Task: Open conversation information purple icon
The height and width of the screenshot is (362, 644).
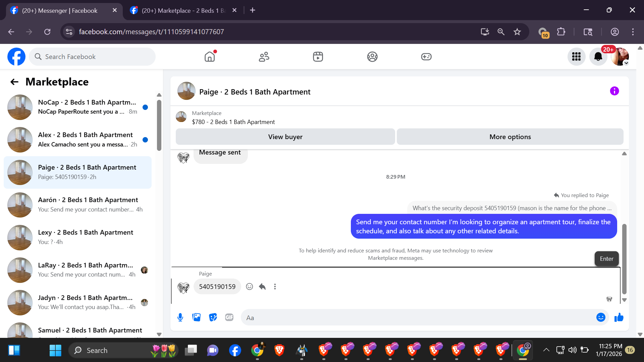Action: tap(614, 91)
